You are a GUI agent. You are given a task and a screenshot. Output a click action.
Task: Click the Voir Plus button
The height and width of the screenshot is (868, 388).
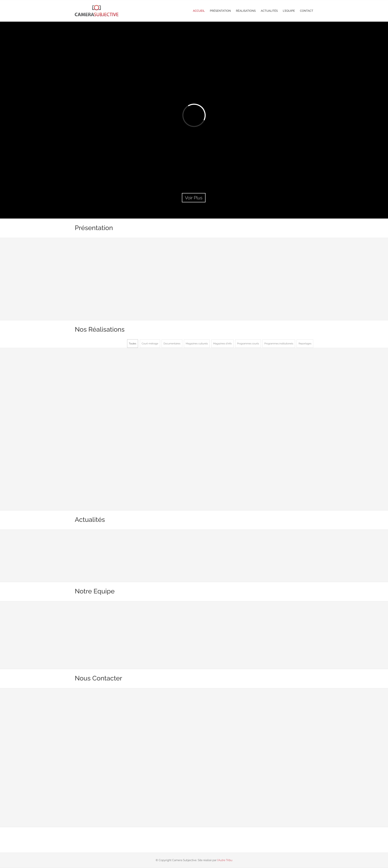194,198
